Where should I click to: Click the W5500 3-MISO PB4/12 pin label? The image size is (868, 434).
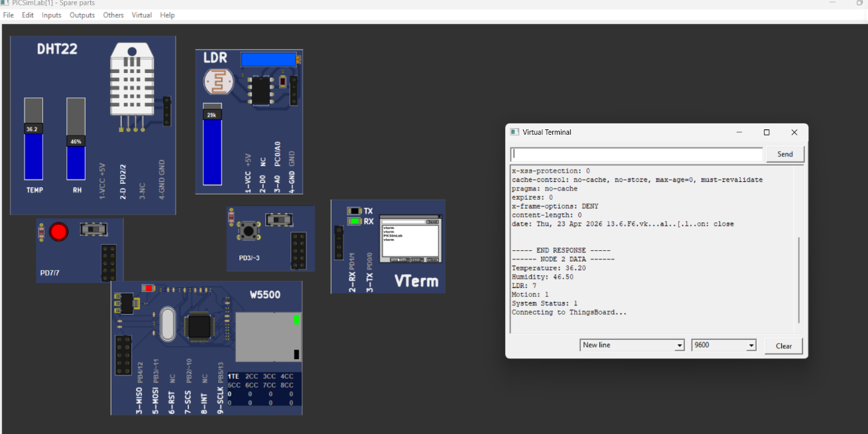[139, 389]
